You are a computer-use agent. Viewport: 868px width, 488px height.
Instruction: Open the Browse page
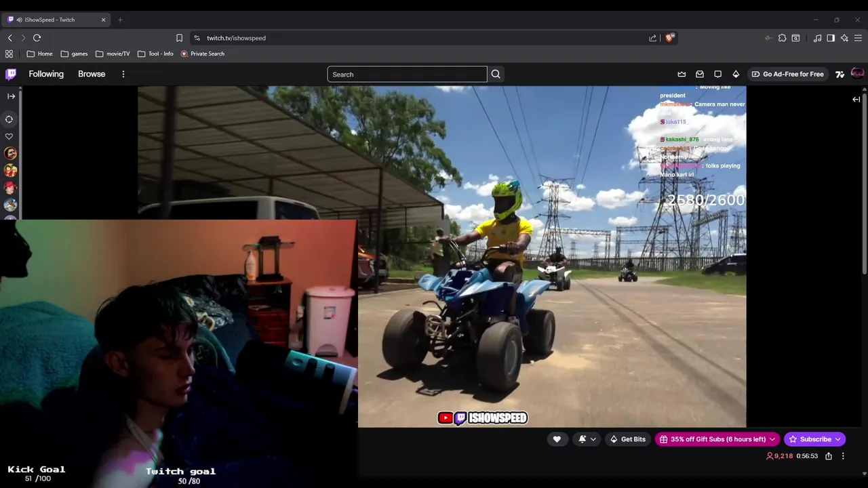coord(92,74)
